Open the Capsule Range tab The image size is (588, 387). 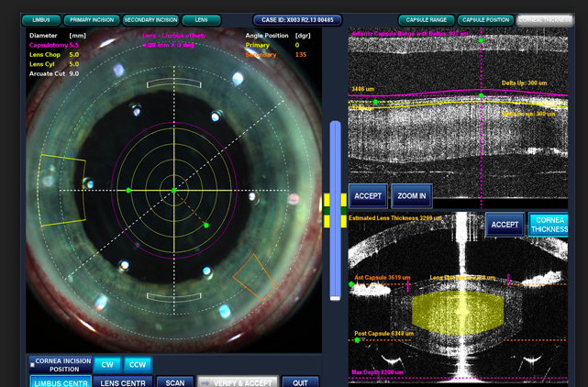pos(425,19)
